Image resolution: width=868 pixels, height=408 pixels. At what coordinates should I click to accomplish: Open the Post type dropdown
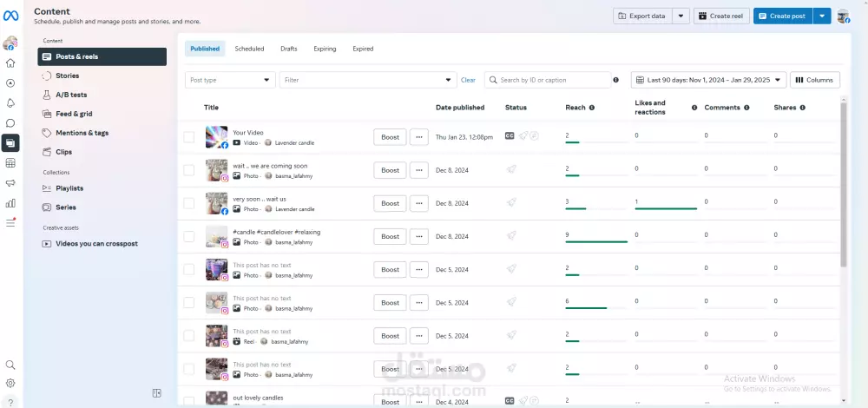[x=230, y=80]
